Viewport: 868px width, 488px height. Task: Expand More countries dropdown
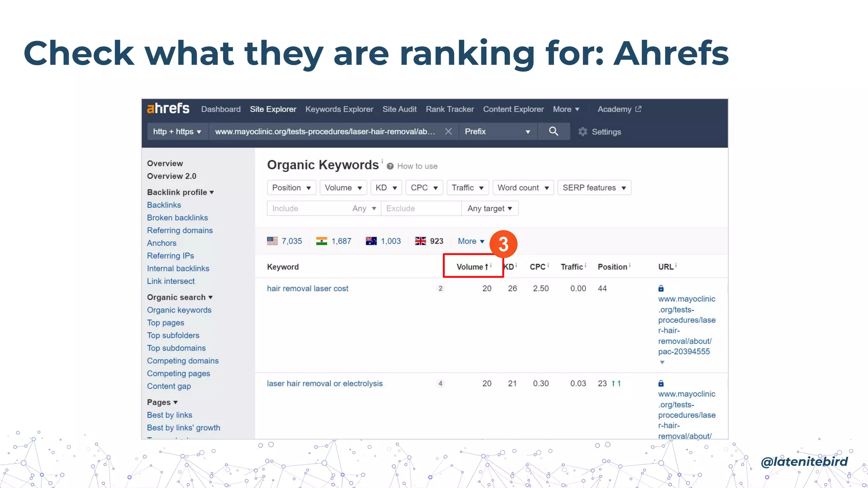[471, 241]
